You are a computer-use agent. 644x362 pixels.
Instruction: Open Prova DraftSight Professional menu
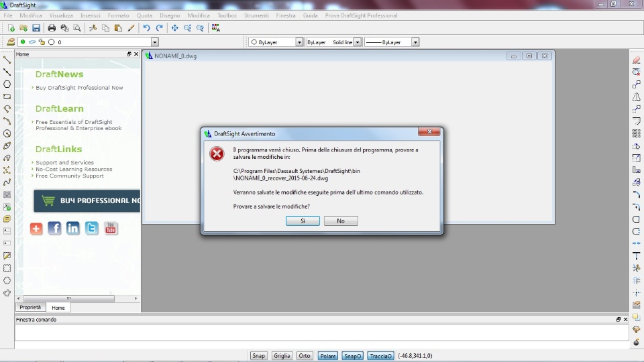pyautogui.click(x=361, y=15)
